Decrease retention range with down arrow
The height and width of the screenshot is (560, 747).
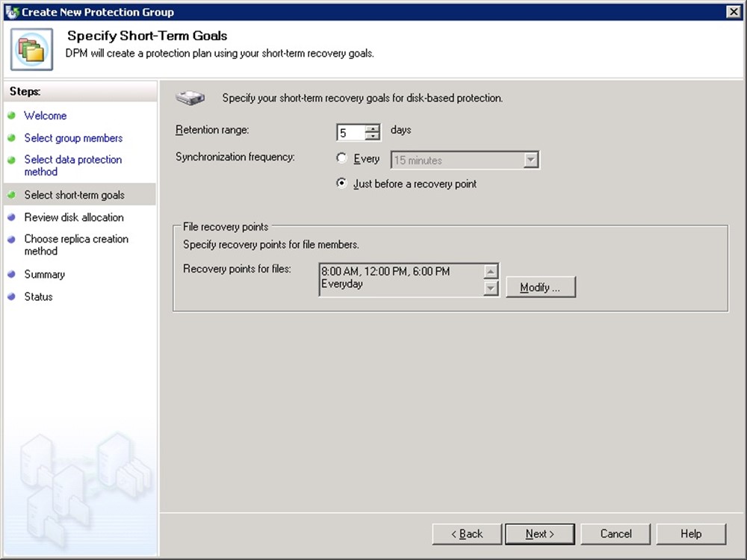tap(373, 137)
